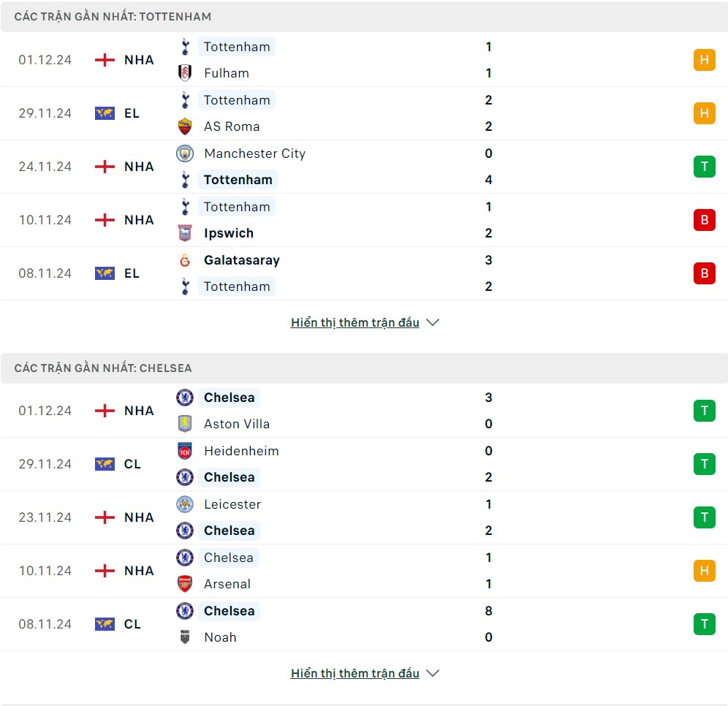Expand more Tottenham matches with the chevron

[433, 322]
